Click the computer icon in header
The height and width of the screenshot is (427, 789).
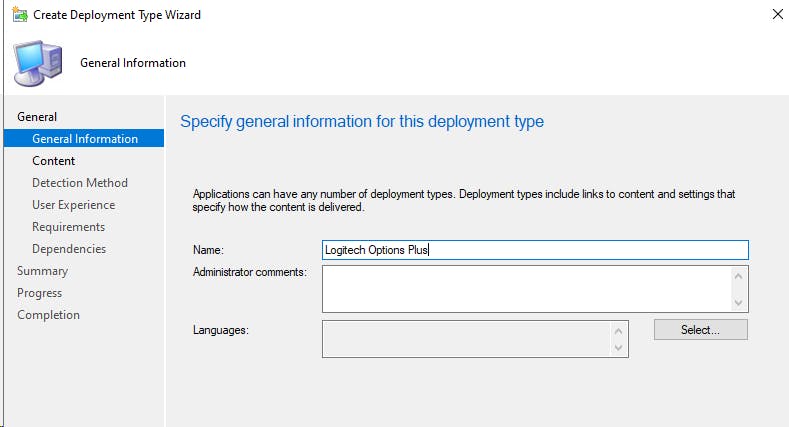coord(38,62)
